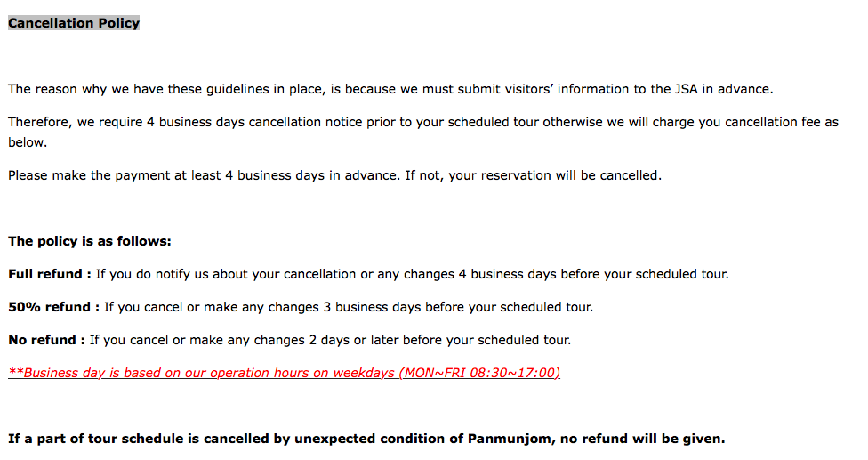This screenshot has width=868, height=460.
Task: Click the word 'JSA' in first paragraph
Action: (686, 89)
